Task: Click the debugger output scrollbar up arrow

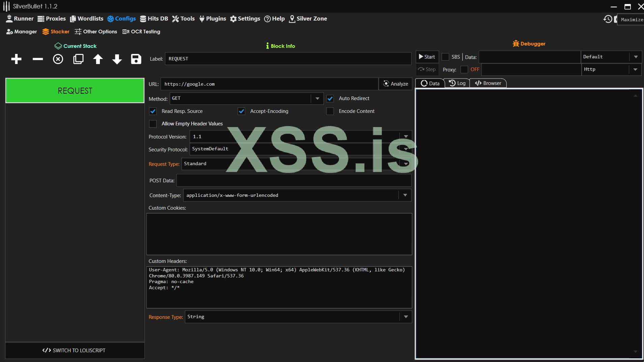Action: coord(636,96)
